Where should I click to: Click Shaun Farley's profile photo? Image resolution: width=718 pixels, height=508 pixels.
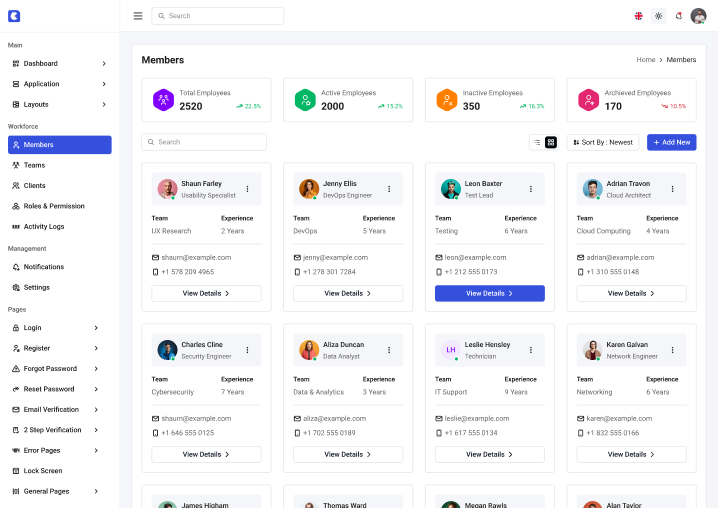(168, 189)
